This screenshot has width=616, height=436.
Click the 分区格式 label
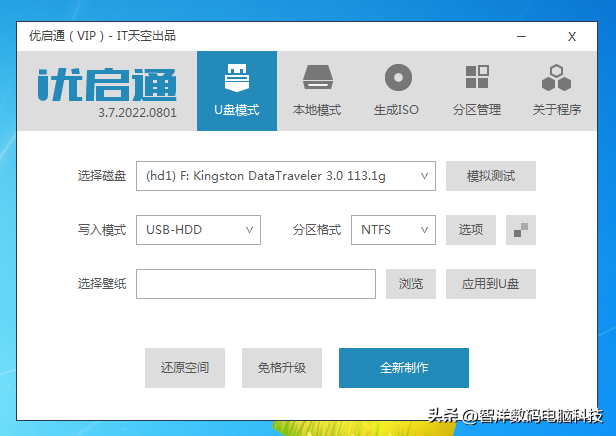317,230
